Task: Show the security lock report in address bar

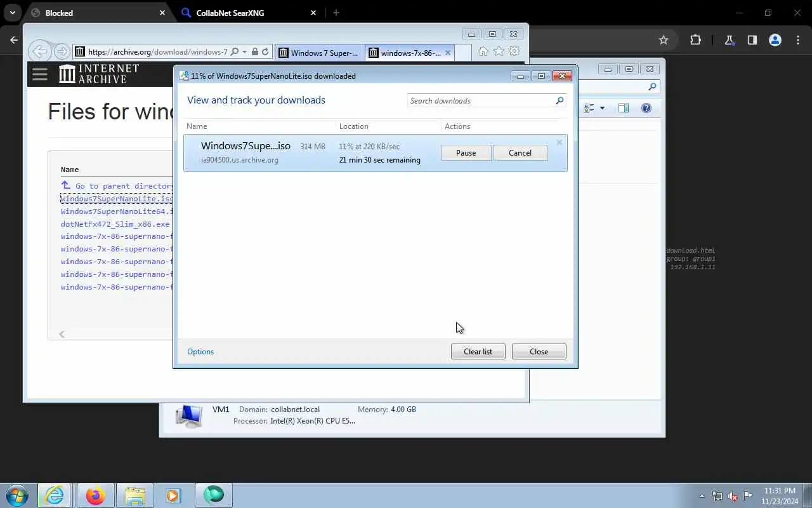Action: tap(254, 52)
